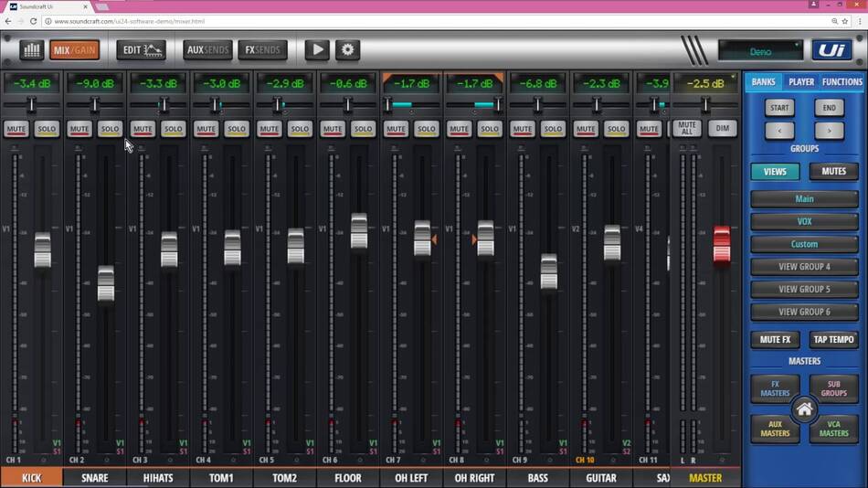868x488 pixels.
Task: Toggle MUTE ALL on master
Action: pyautogui.click(x=687, y=129)
